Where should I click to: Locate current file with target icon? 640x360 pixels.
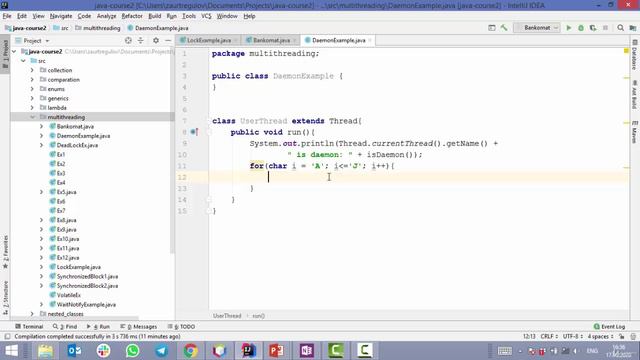point(128,40)
